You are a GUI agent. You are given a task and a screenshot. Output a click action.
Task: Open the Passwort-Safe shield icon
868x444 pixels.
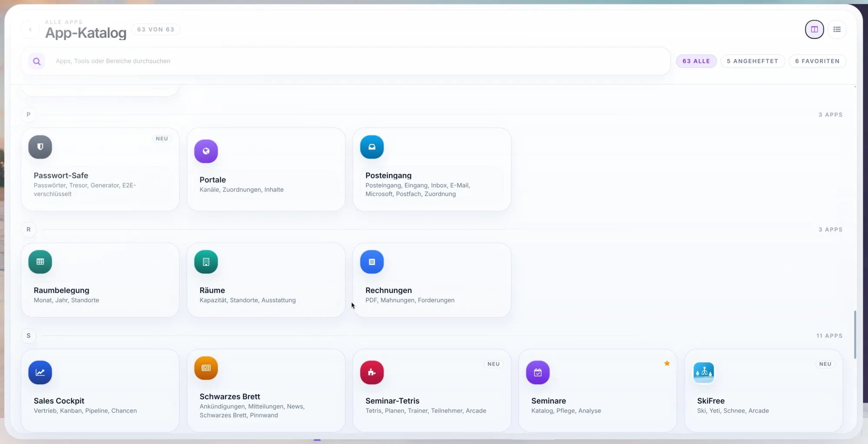coord(40,147)
